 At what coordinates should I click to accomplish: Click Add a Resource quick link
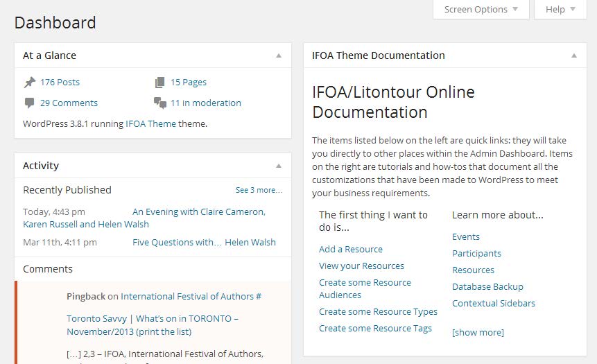pos(351,250)
